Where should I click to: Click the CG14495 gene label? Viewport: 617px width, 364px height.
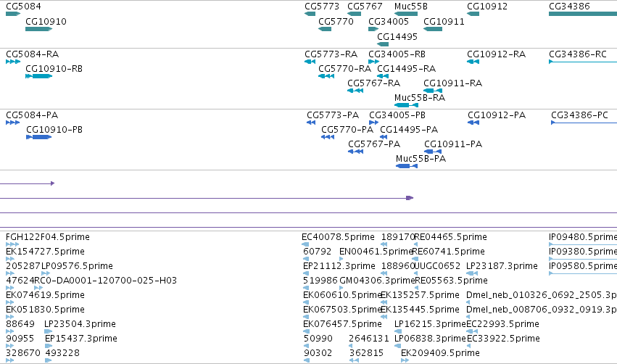[397, 37]
